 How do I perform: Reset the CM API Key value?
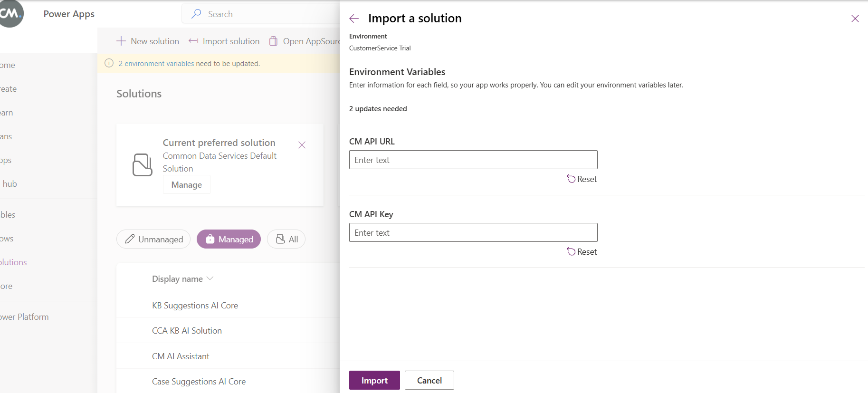point(582,252)
